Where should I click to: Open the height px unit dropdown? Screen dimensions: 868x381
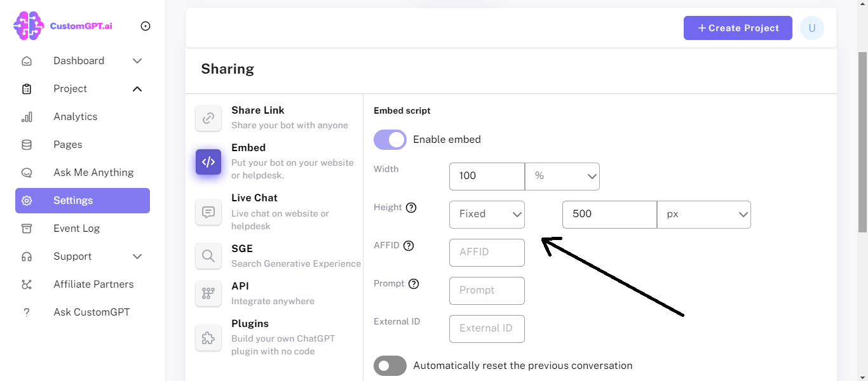point(703,214)
